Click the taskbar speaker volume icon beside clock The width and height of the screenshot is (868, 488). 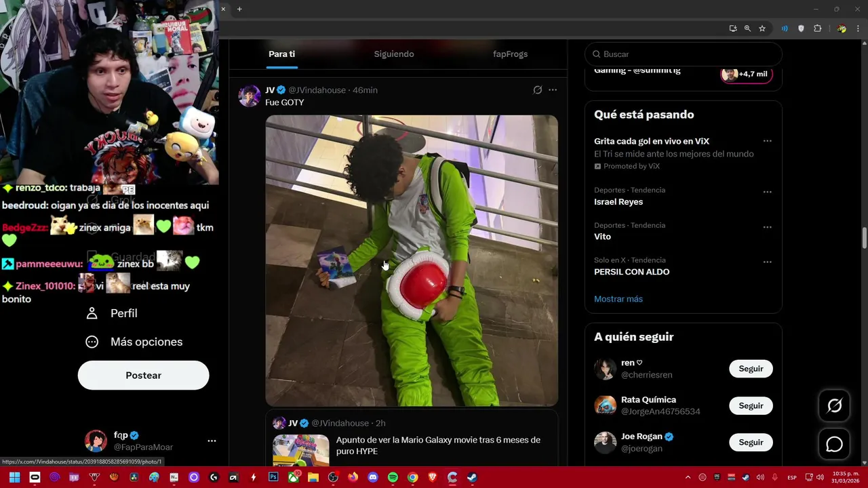pos(820,477)
